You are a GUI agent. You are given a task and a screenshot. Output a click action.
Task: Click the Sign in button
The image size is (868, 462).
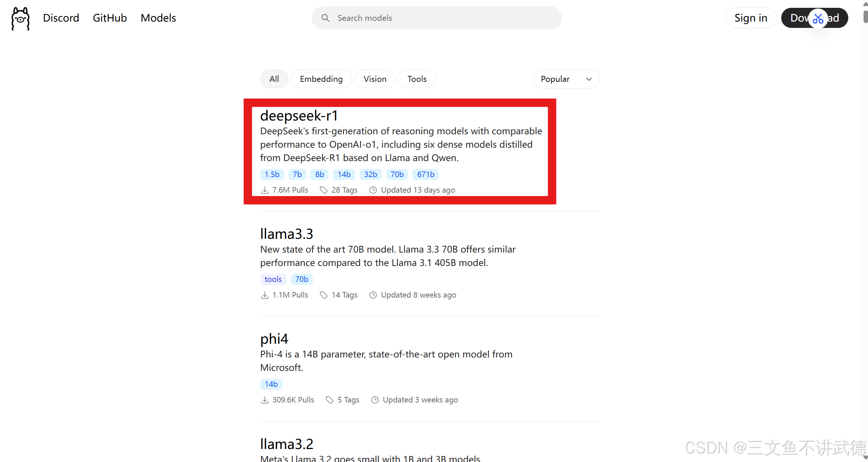pos(750,18)
